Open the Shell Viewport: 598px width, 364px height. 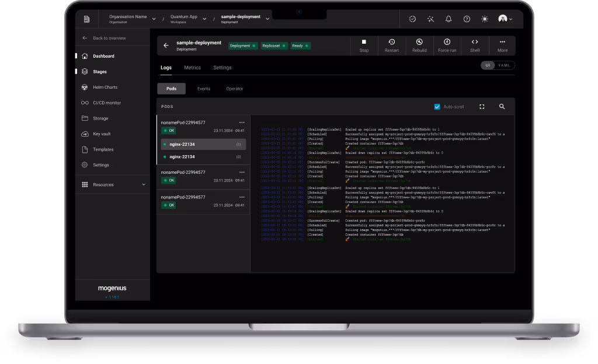click(x=475, y=45)
